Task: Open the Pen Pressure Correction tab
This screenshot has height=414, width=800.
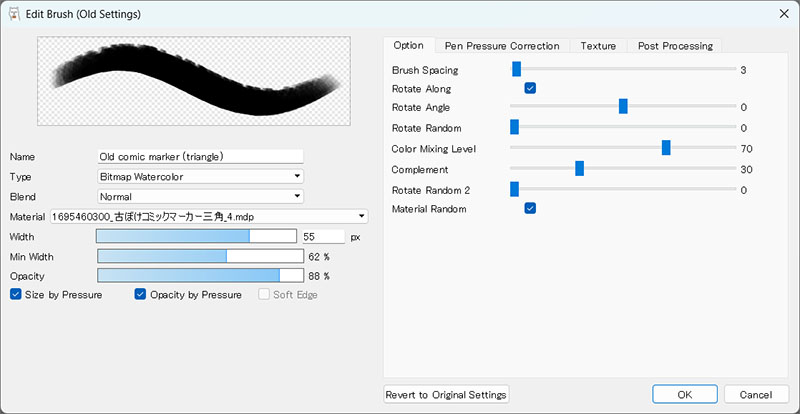Action: click(x=502, y=46)
